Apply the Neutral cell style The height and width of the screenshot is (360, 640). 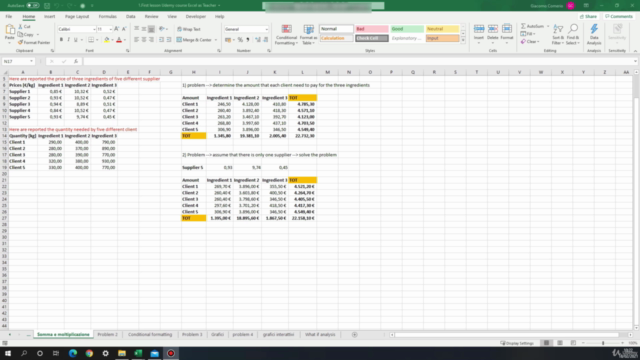tap(442, 29)
